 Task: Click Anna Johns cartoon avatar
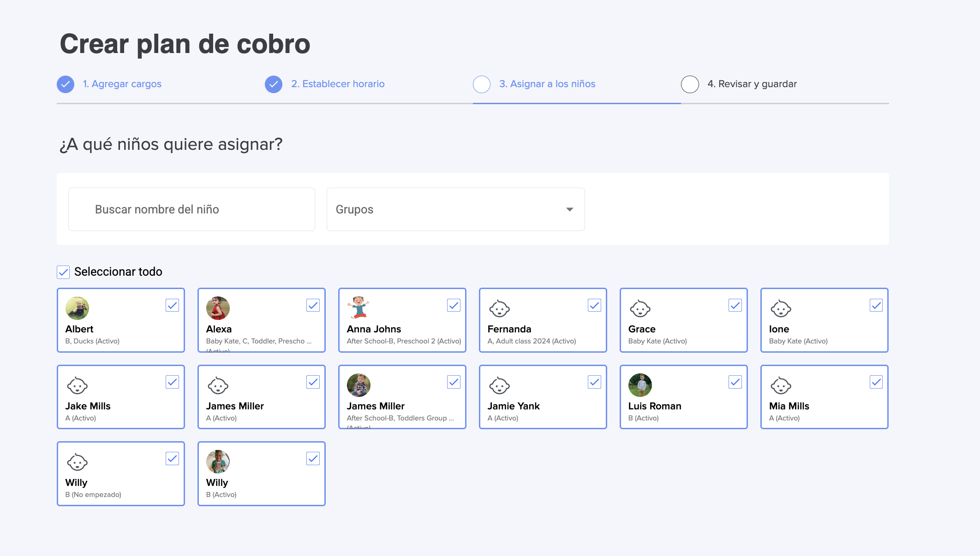[359, 308]
